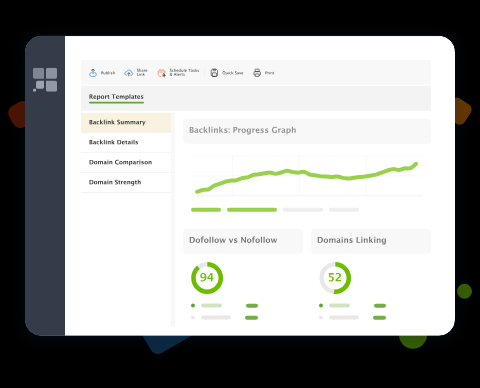
Task: Click the Print printer icon
Action: click(257, 73)
